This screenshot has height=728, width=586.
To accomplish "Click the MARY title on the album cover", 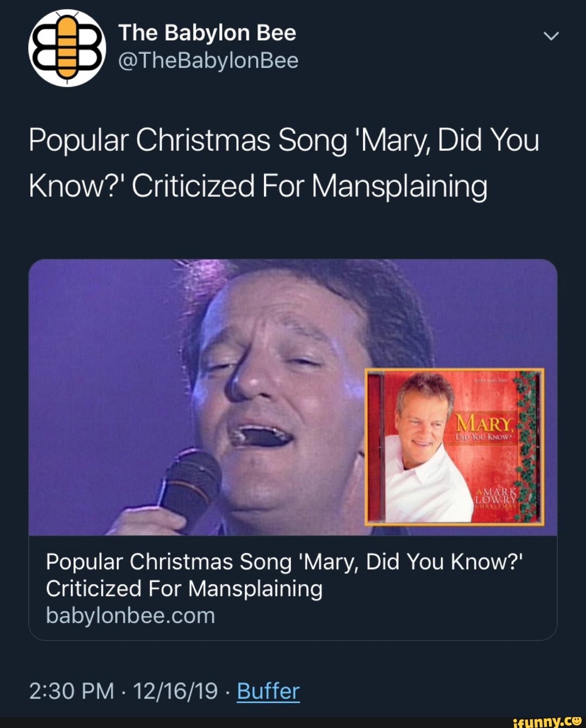I will (x=485, y=423).
